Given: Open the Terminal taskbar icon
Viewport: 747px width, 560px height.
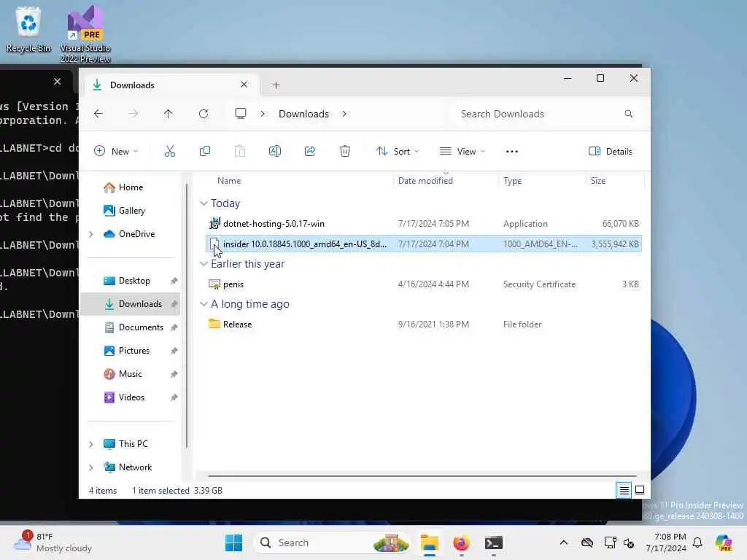Looking at the screenshot, I should coord(494,542).
